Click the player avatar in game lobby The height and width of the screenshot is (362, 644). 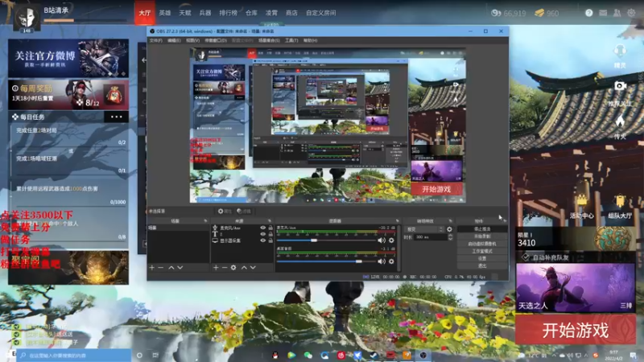[27, 18]
